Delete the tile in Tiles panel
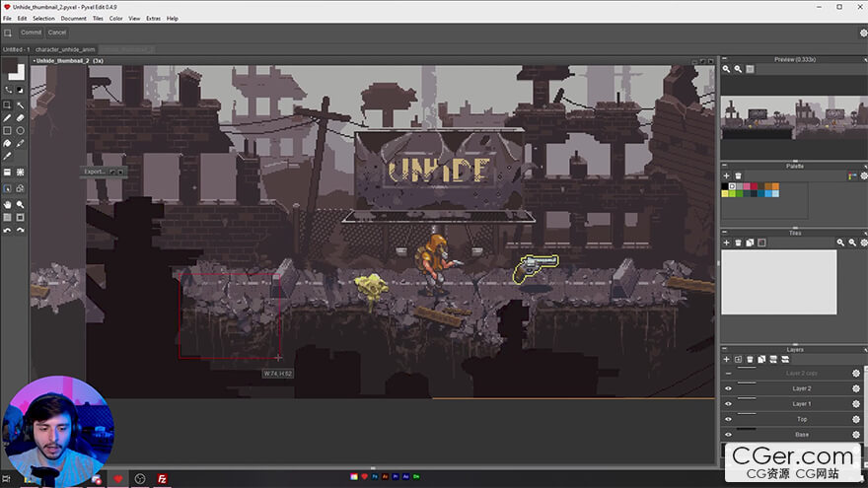Viewport: 868px width, 488px height. click(738, 243)
